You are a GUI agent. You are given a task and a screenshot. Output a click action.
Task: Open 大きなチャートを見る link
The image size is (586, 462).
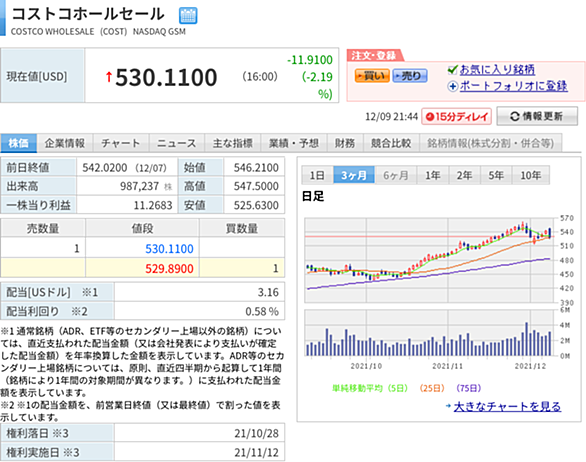[507, 406]
